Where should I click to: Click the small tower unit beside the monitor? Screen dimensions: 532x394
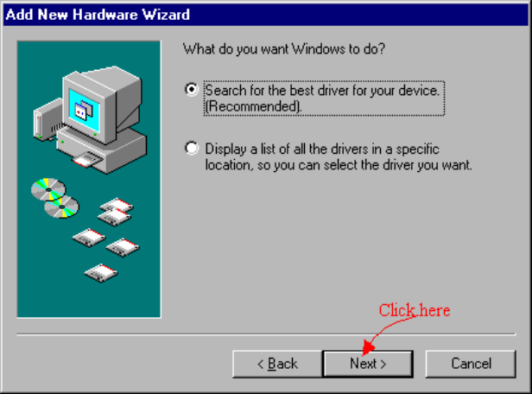pyautogui.click(x=48, y=119)
